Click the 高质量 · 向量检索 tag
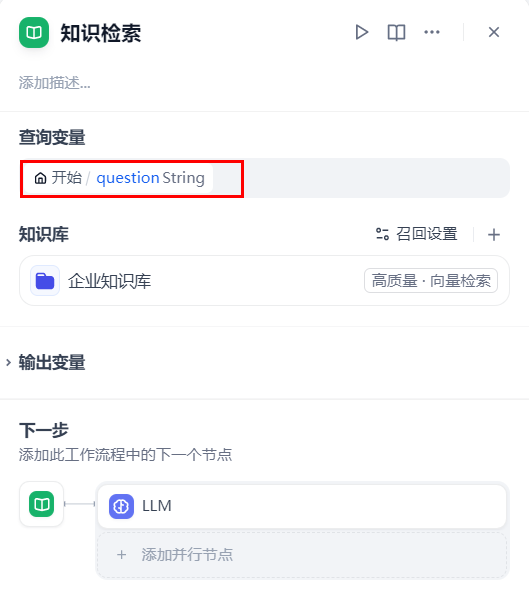Image resolution: width=529 pixels, height=616 pixels. [431, 280]
